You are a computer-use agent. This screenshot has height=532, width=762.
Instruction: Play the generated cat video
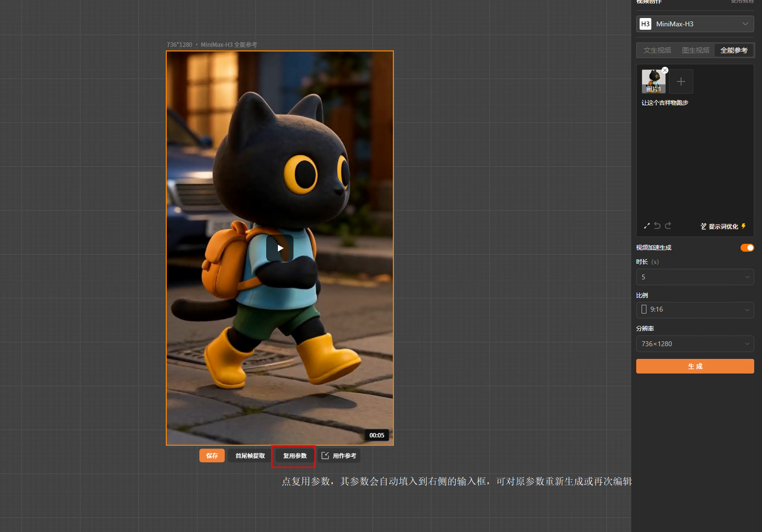click(280, 248)
